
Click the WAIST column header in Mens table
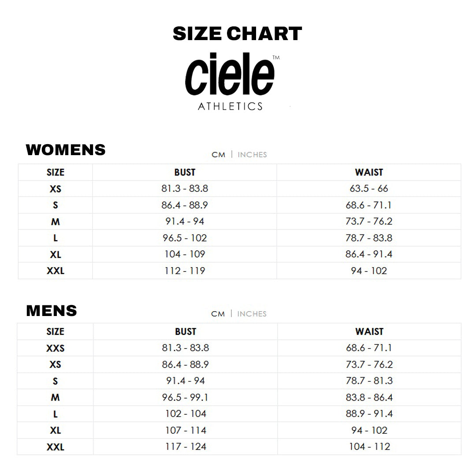click(369, 331)
